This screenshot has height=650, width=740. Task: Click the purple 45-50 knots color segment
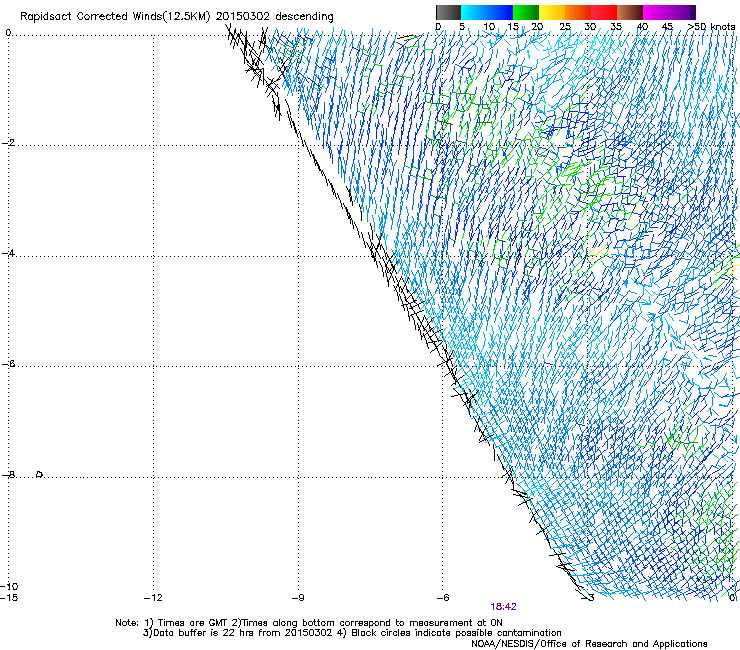click(x=682, y=12)
